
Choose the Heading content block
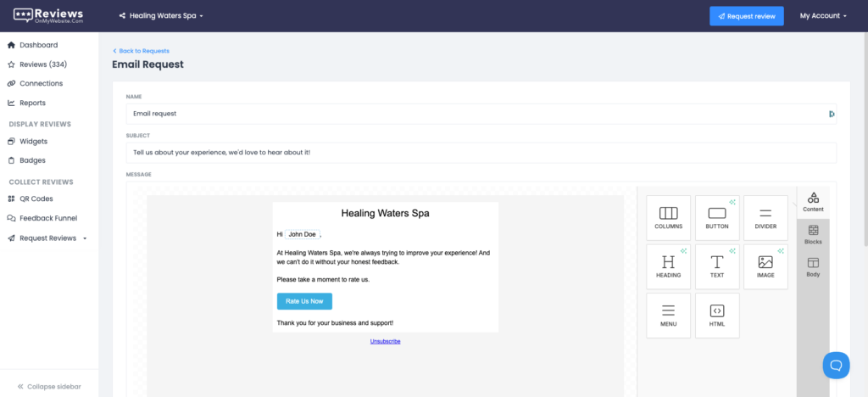[668, 266]
